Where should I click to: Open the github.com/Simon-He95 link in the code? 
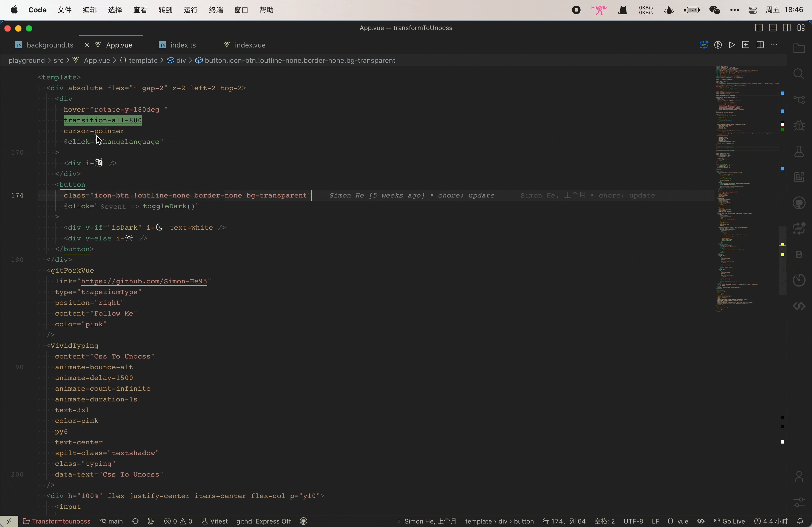click(x=144, y=281)
